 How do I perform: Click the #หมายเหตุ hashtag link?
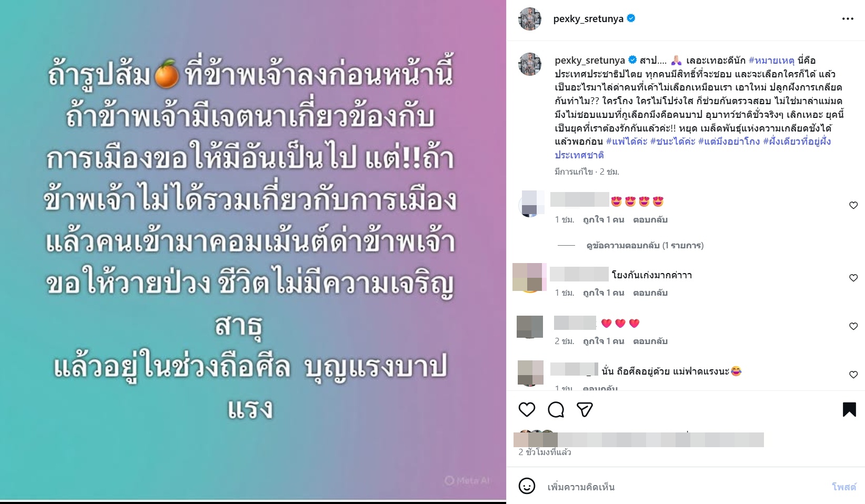click(771, 61)
